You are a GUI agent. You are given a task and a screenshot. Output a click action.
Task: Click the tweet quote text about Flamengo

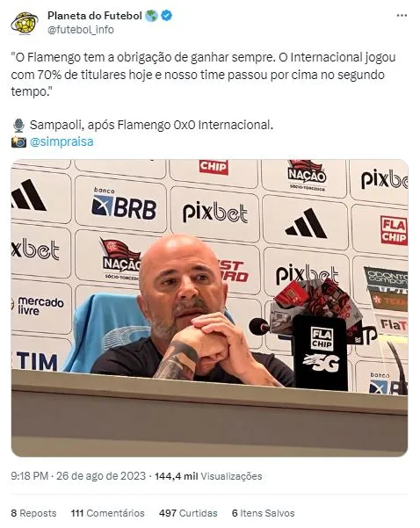pos(203,75)
